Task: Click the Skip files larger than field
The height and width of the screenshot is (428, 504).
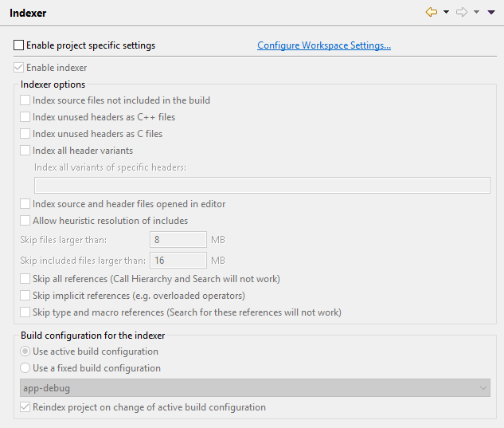Action: coord(178,239)
